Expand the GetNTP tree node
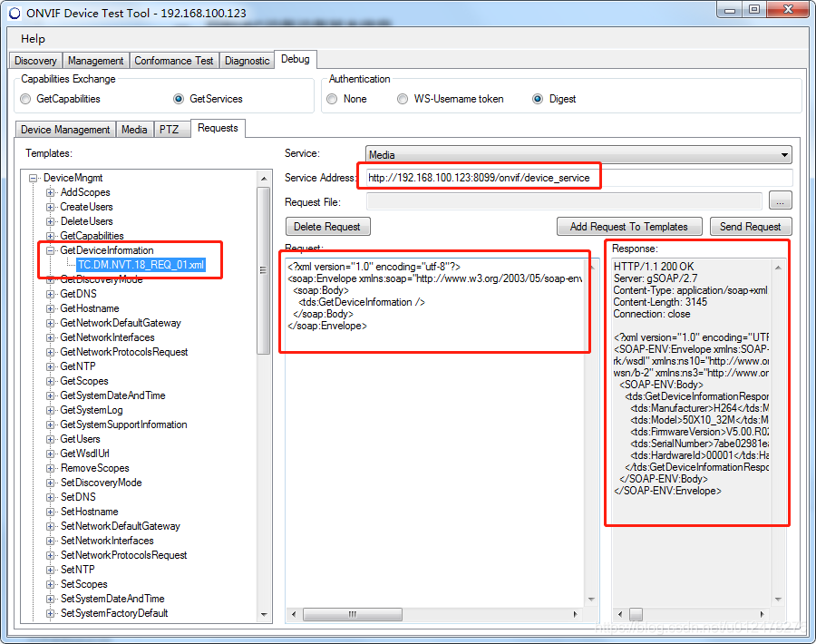 (51, 366)
